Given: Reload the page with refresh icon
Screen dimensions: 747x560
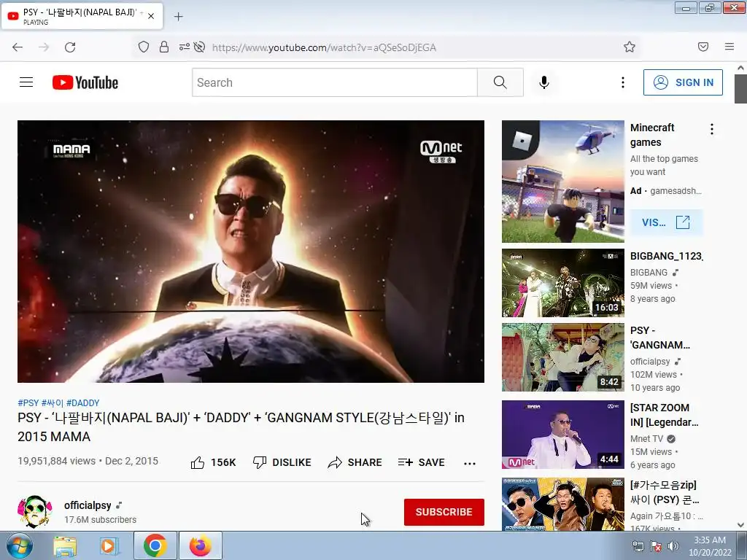Looking at the screenshot, I should [x=70, y=47].
